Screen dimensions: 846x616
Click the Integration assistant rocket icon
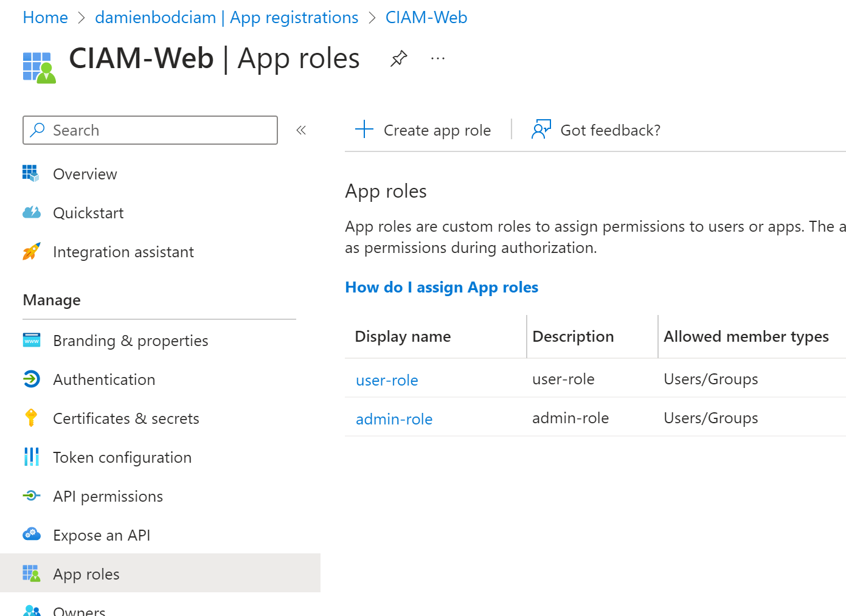click(31, 252)
